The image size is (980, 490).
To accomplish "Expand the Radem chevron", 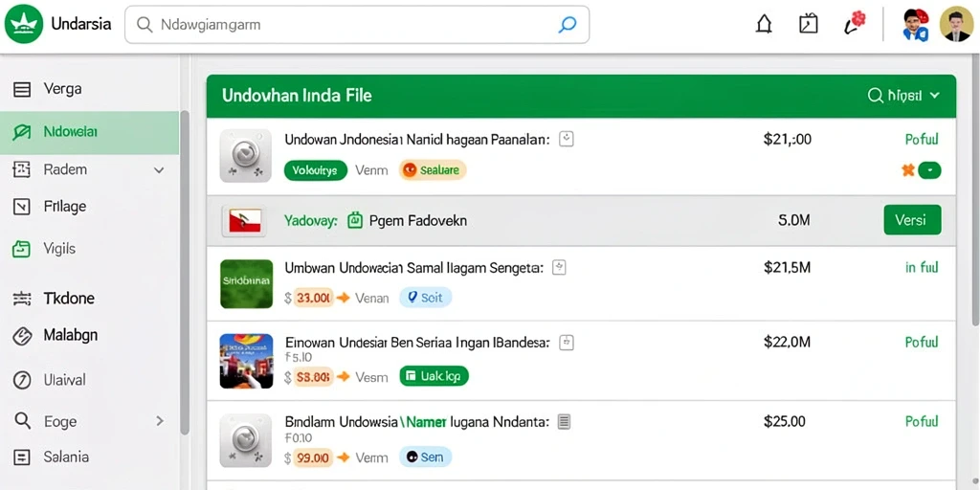I will [x=159, y=170].
